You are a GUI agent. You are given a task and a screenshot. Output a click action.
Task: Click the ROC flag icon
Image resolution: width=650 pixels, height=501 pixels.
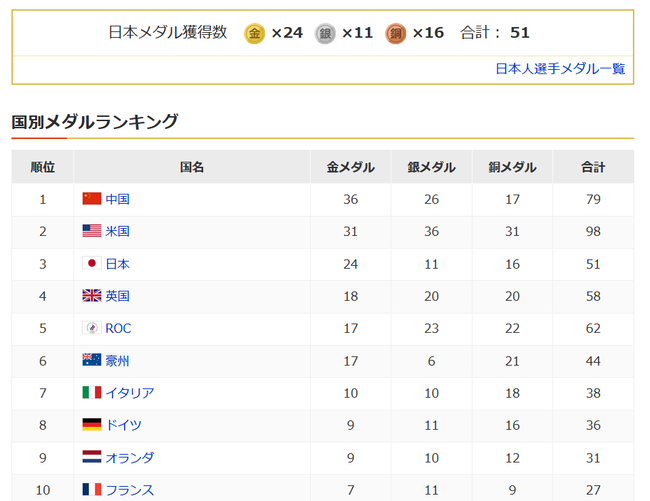[x=92, y=328]
